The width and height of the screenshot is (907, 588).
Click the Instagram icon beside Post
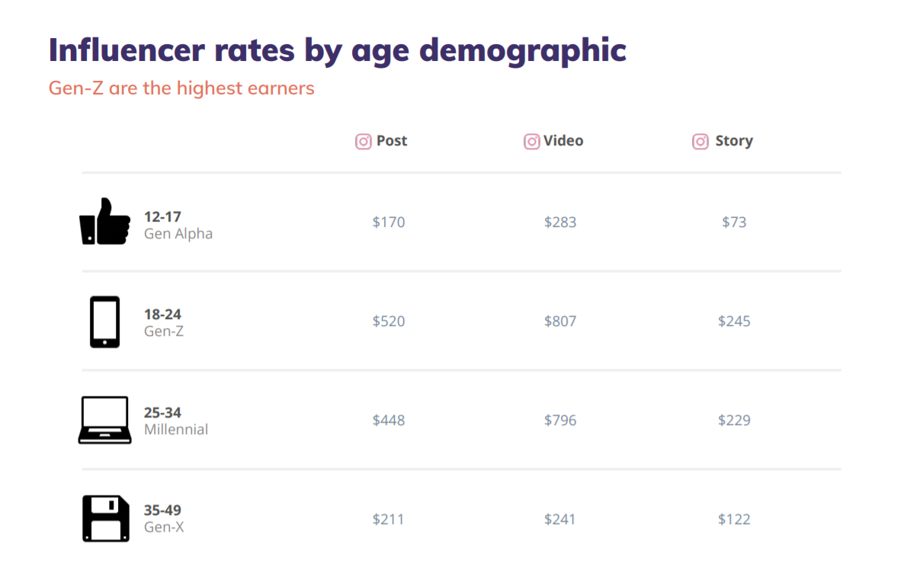click(364, 142)
